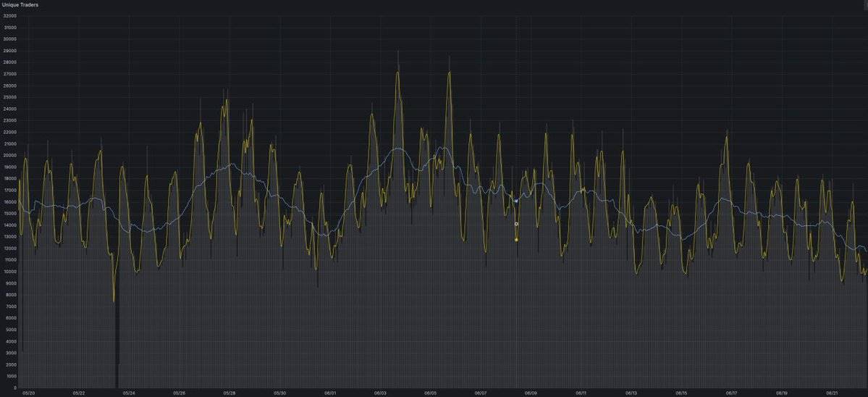The height and width of the screenshot is (397, 868).
Task: Click the 24000 y-axis value label
Action: pyautogui.click(x=9, y=109)
